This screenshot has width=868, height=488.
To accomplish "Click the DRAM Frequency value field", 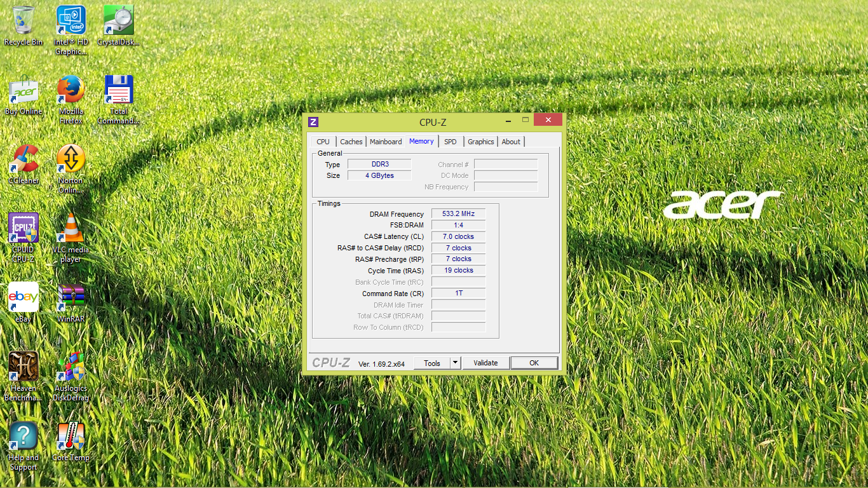I will 458,214.
